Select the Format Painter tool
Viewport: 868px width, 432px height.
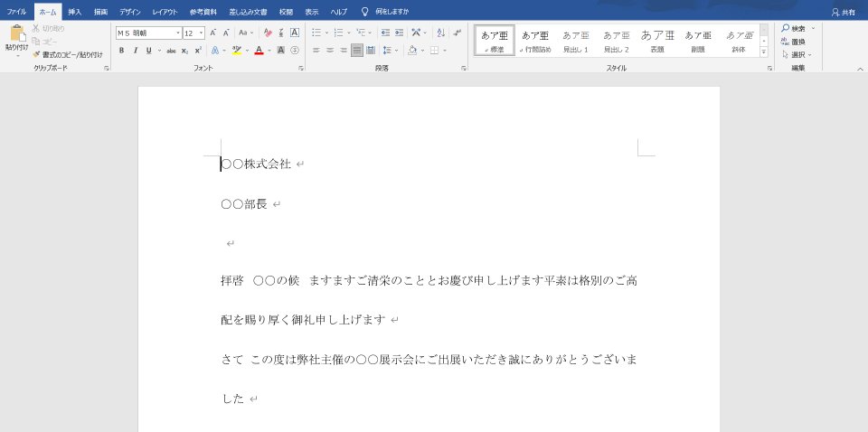(x=68, y=55)
